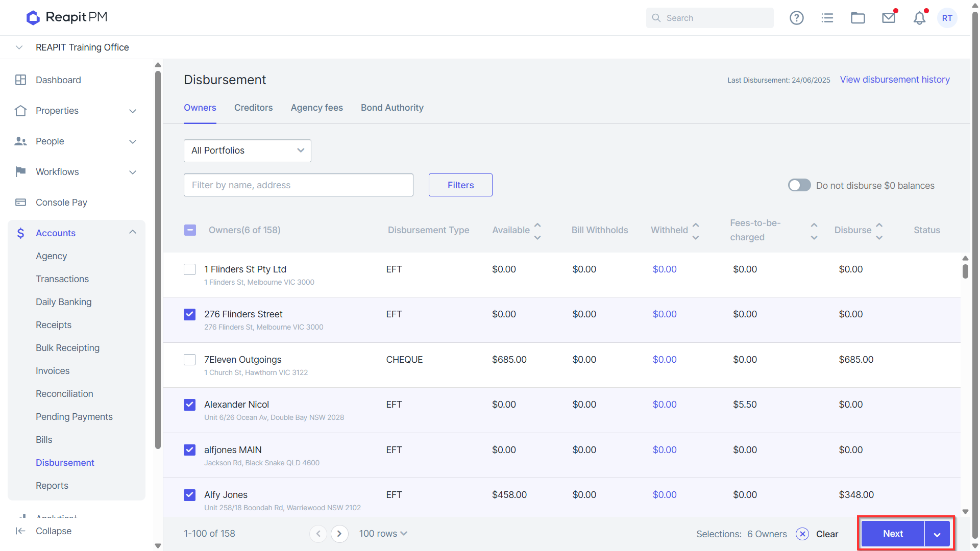This screenshot has height=551, width=980.
Task: Check the 7Eleven Outgoings checkbox
Action: [189, 360]
